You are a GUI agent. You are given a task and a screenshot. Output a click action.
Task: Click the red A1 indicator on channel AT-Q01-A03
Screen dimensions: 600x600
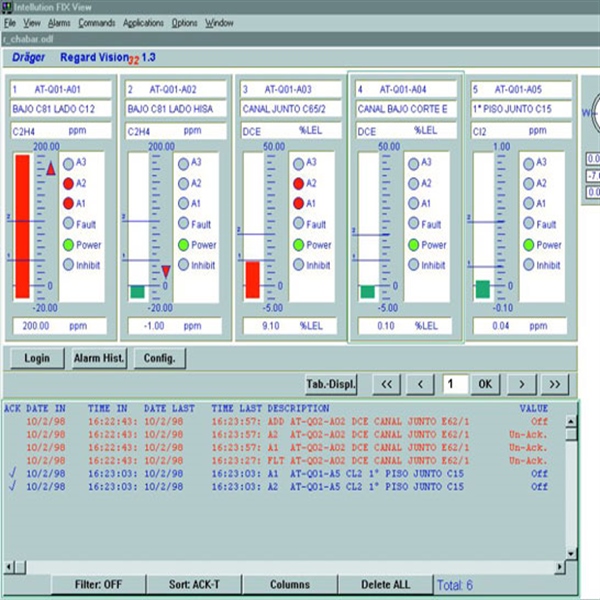(x=298, y=203)
